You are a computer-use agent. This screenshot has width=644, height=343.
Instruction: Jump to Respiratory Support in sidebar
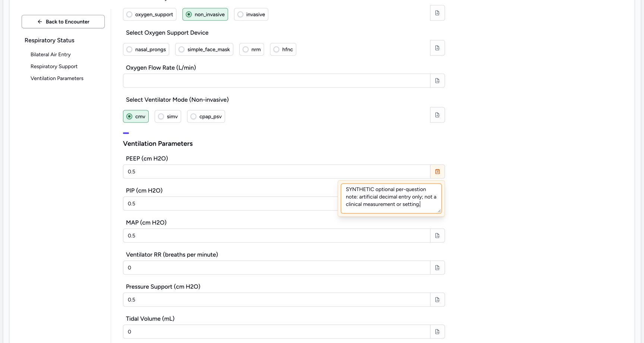click(54, 66)
